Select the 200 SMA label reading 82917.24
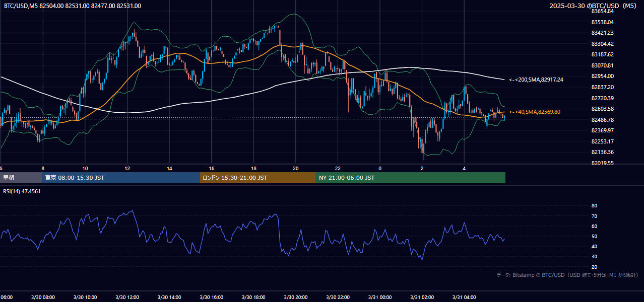The height and width of the screenshot is (302, 644). pos(536,80)
